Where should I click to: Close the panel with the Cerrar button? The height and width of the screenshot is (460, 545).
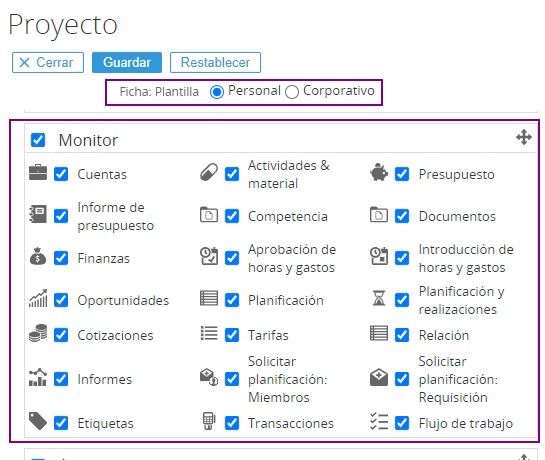tap(48, 63)
